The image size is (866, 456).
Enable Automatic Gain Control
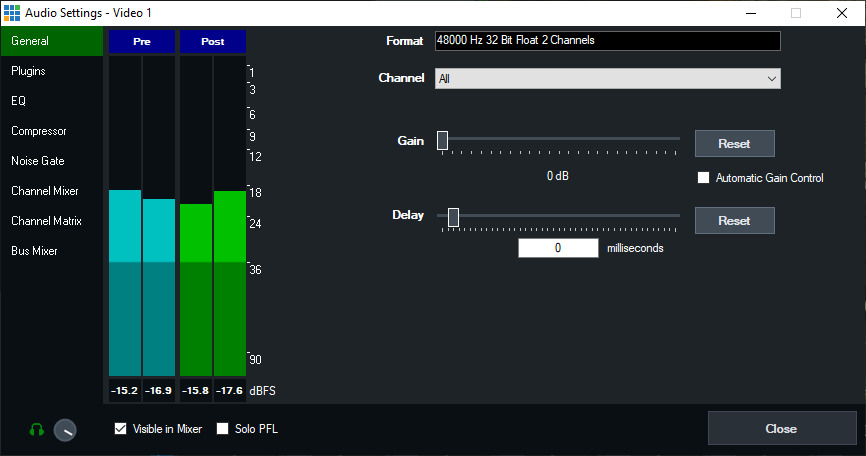click(703, 178)
